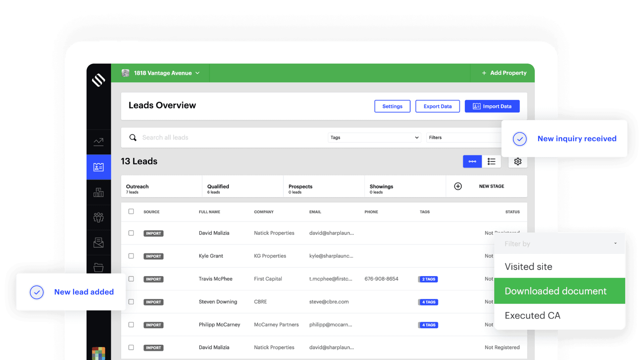The height and width of the screenshot is (360, 644).
Task: Click the analytics chart icon in sidebar
Action: pyautogui.click(x=98, y=142)
